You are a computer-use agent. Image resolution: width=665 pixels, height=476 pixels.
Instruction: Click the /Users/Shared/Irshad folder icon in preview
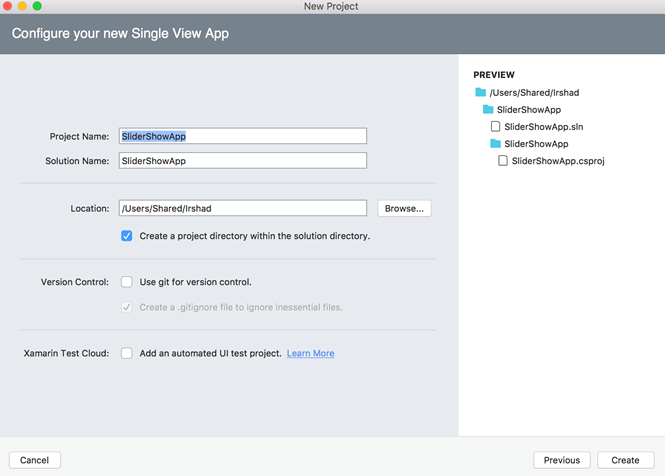point(481,92)
